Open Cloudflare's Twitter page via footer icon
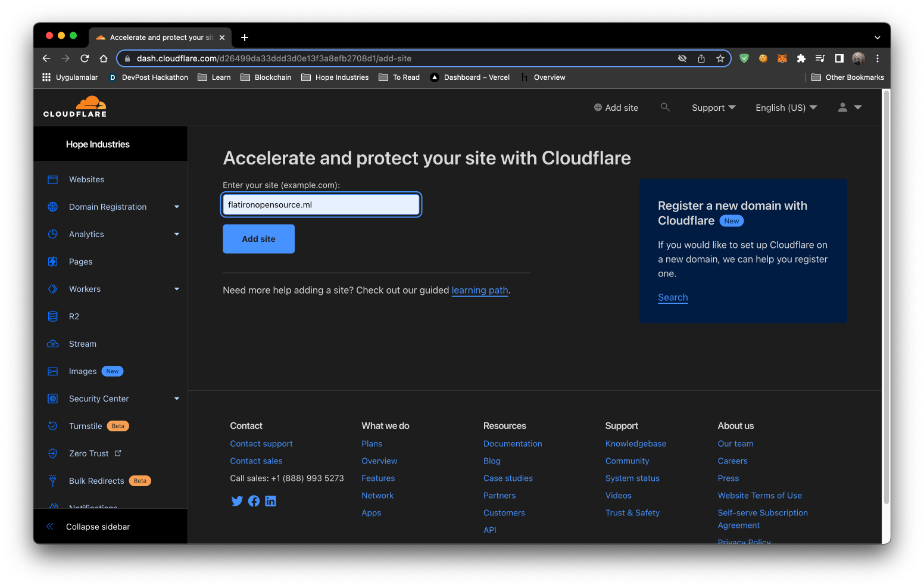Image resolution: width=924 pixels, height=588 pixels. point(237,501)
